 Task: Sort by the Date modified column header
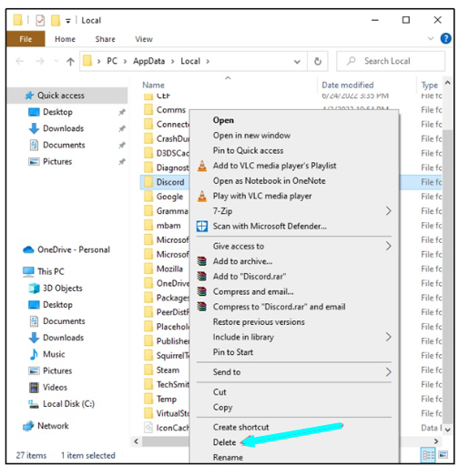[x=348, y=86]
